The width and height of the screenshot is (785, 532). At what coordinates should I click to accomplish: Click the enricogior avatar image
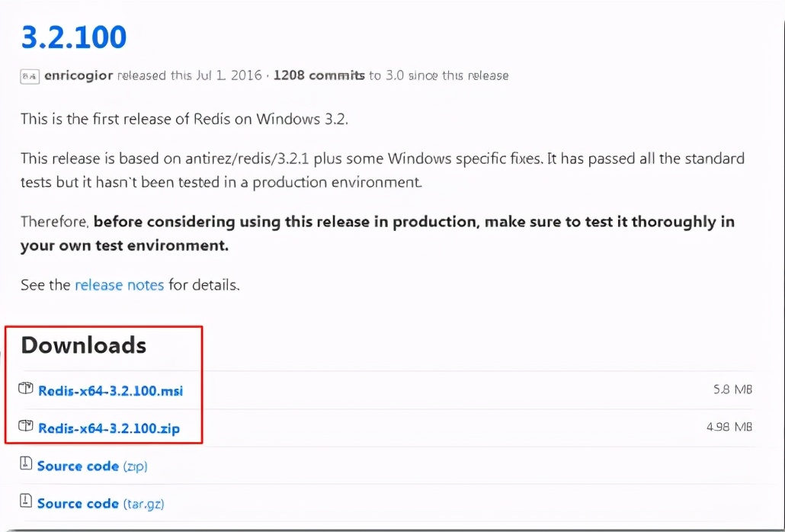29,76
